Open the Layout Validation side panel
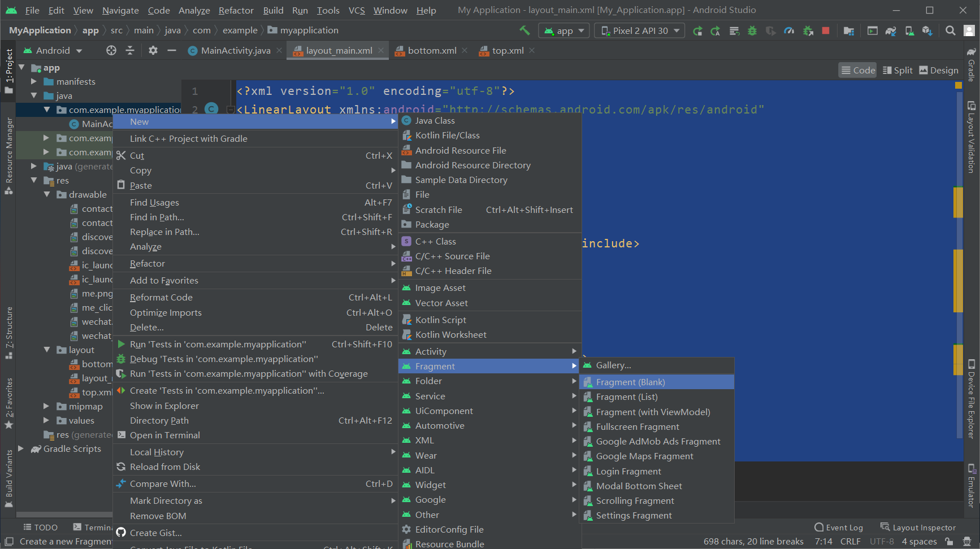980x549 pixels. coord(972,137)
